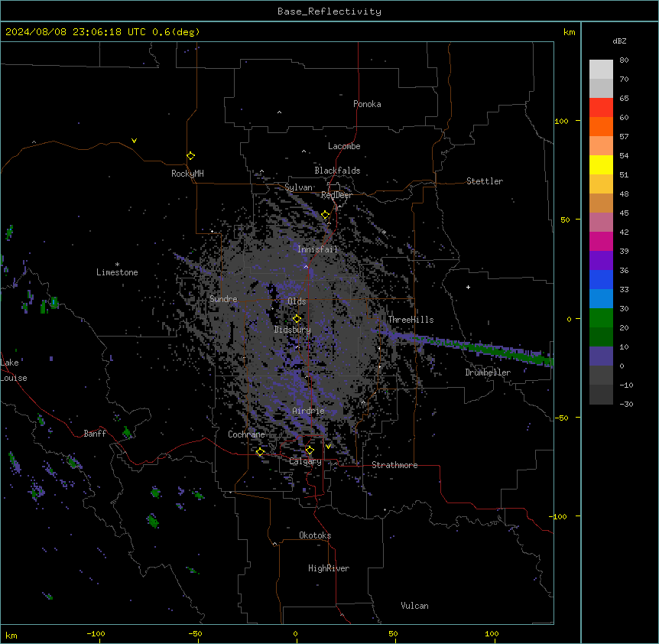Click the Base_Reflectivity title

[329, 11]
